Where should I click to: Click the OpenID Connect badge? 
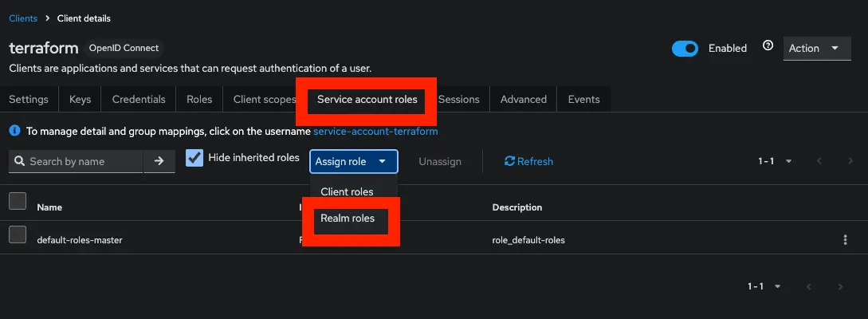pyautogui.click(x=124, y=48)
